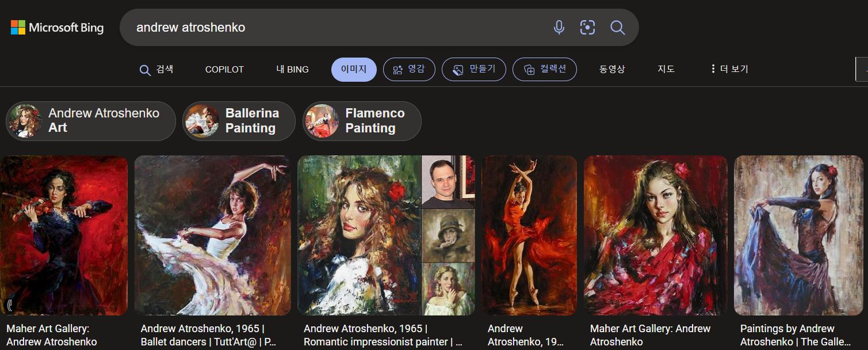The image size is (868, 350).
Task: Switch to the COPILOT tab
Action: click(x=224, y=70)
